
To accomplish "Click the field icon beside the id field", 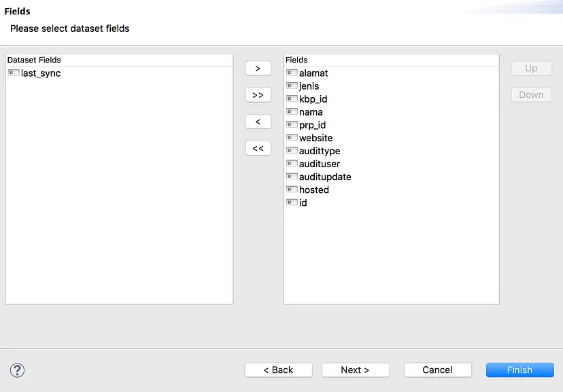I will [292, 202].
